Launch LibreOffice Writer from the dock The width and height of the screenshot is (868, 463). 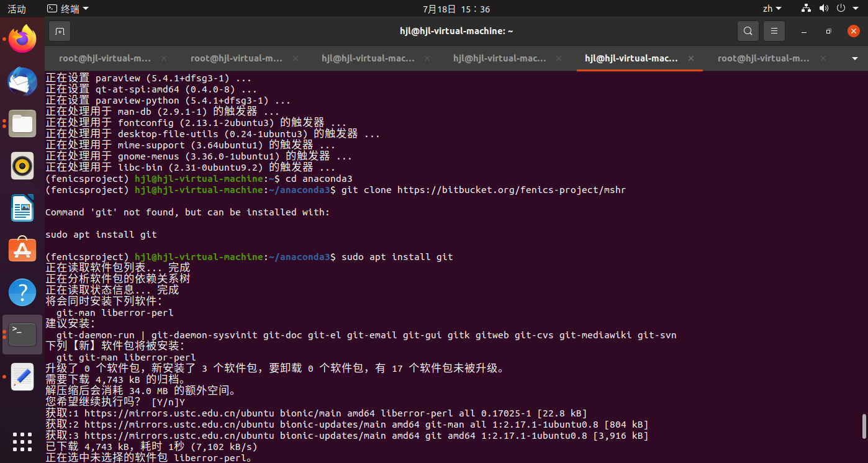point(22,208)
